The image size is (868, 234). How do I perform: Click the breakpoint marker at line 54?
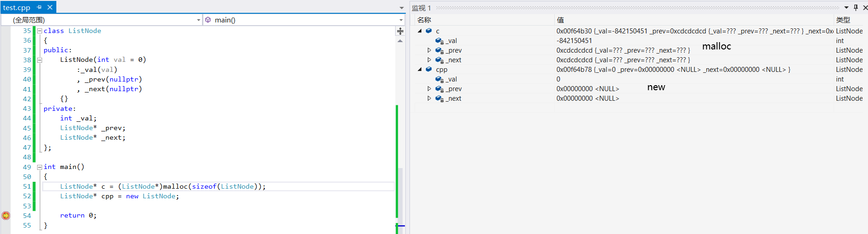[x=5, y=215]
